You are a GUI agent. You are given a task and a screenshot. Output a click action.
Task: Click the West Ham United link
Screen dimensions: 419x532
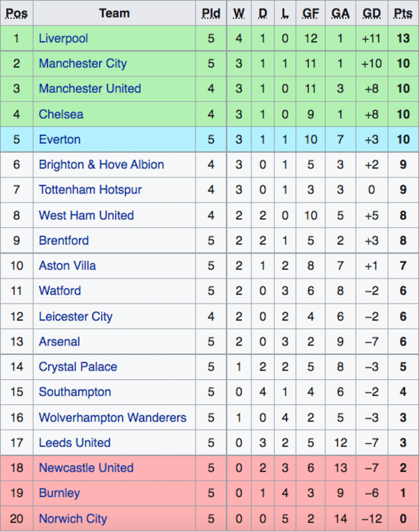[x=87, y=215]
